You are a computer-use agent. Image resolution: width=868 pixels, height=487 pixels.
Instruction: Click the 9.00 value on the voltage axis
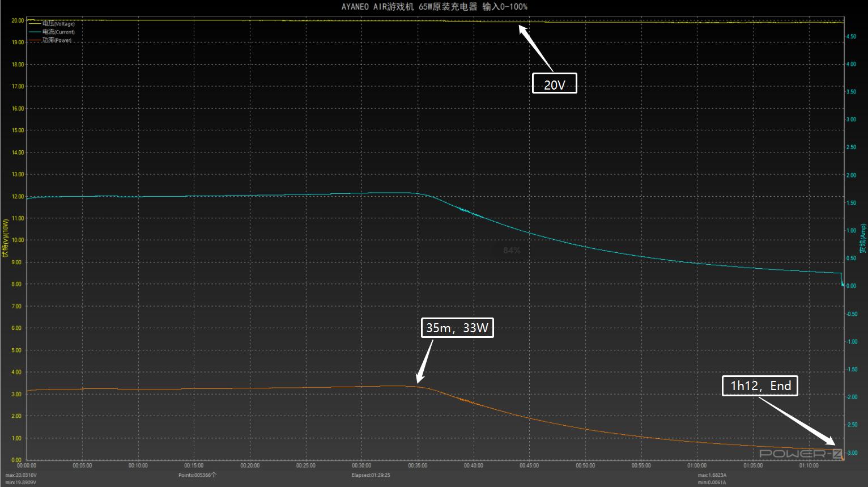pyautogui.click(x=18, y=262)
